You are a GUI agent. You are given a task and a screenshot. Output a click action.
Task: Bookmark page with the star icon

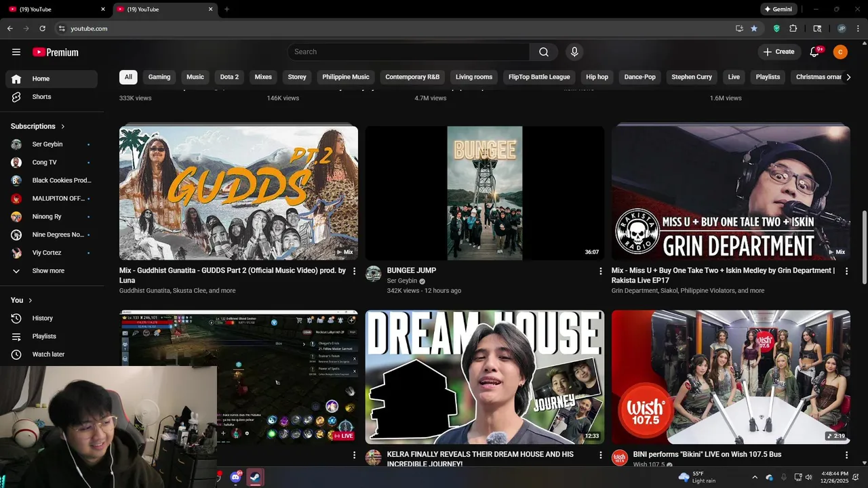coord(754,28)
